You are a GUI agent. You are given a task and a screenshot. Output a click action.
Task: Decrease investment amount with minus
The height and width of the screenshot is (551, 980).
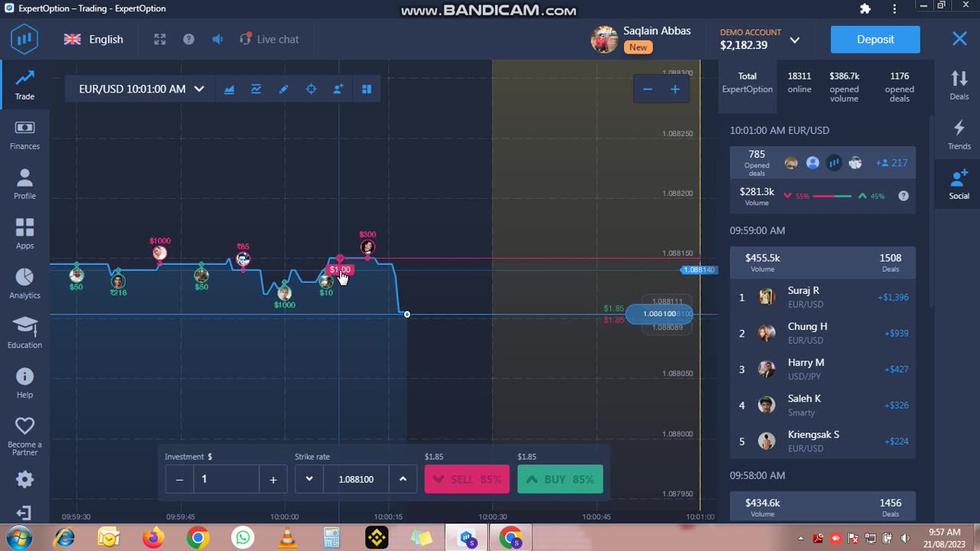click(179, 479)
